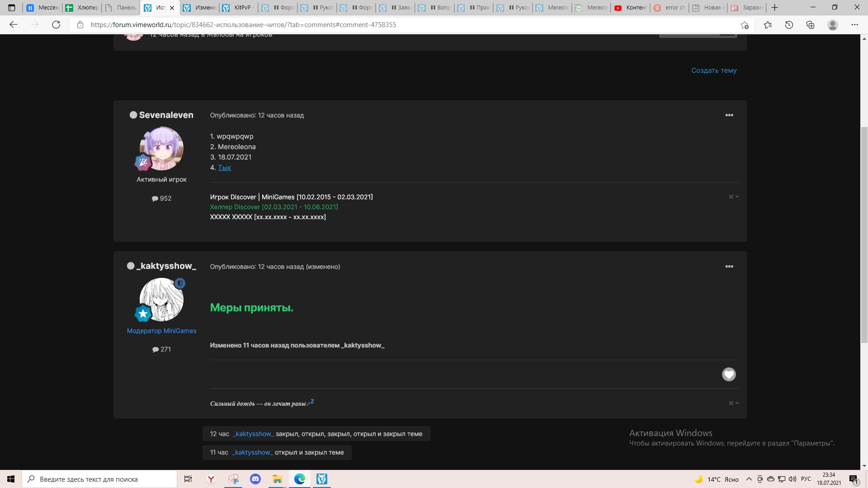Click the heart reaction icon on _kaktysshow_'s post
868x488 pixels.
(x=728, y=374)
